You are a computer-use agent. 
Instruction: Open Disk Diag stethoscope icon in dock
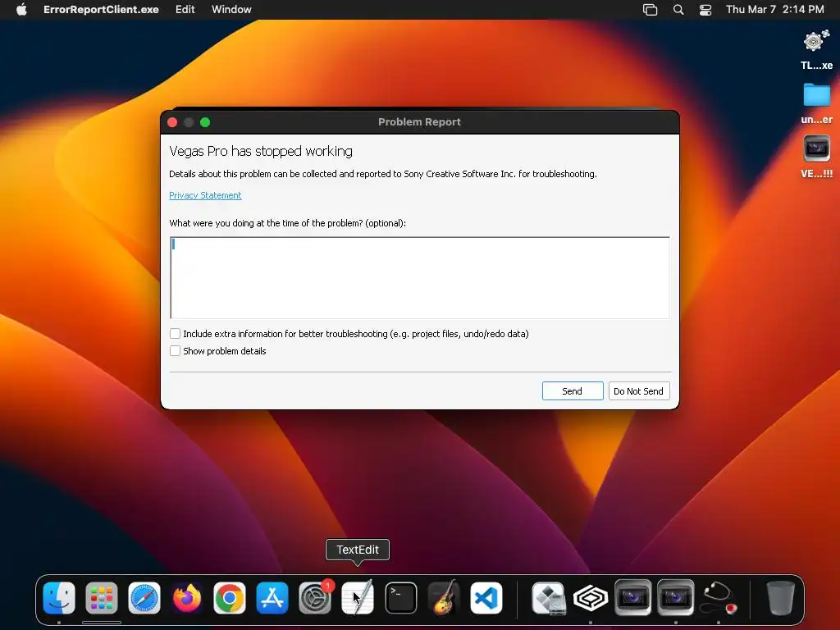(719, 598)
